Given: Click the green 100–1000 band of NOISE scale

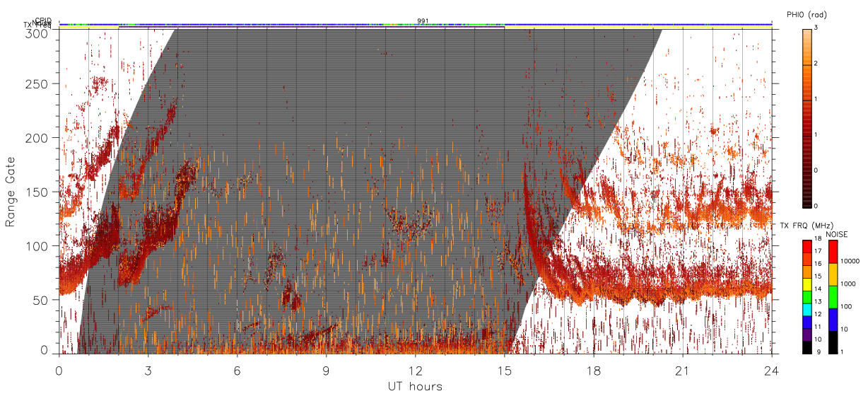Looking at the screenshot, I should tap(833, 297).
